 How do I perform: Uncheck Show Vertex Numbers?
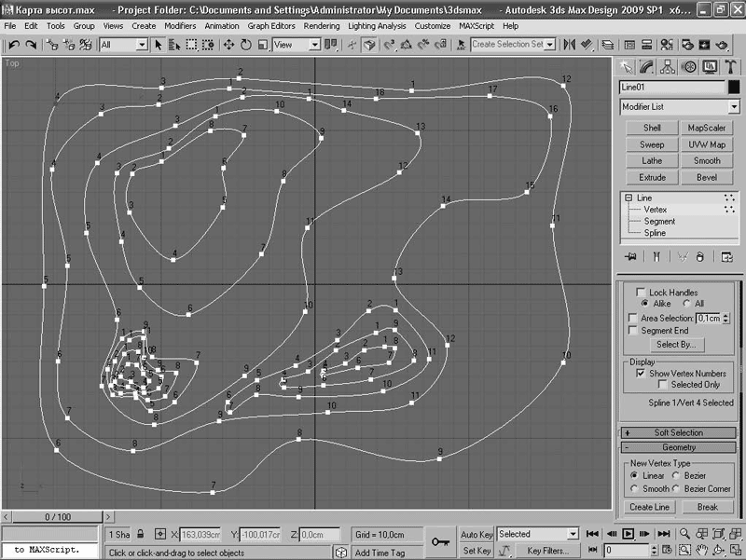click(x=641, y=373)
